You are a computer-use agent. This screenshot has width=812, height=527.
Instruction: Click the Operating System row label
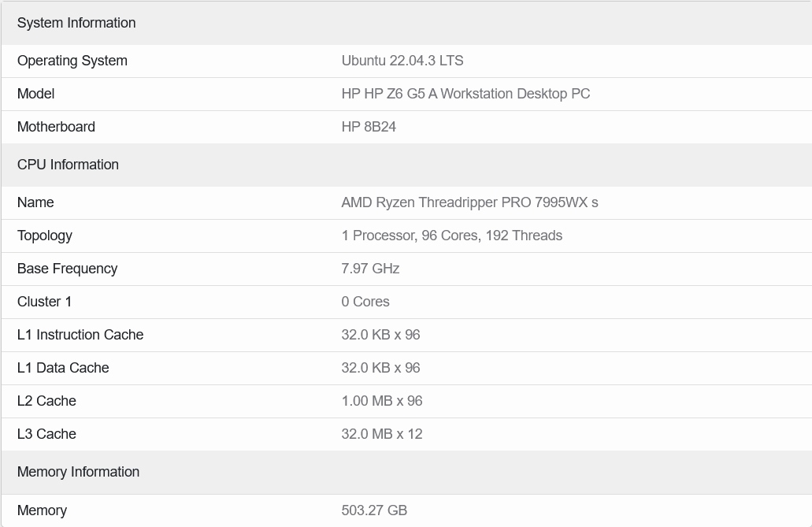point(72,61)
